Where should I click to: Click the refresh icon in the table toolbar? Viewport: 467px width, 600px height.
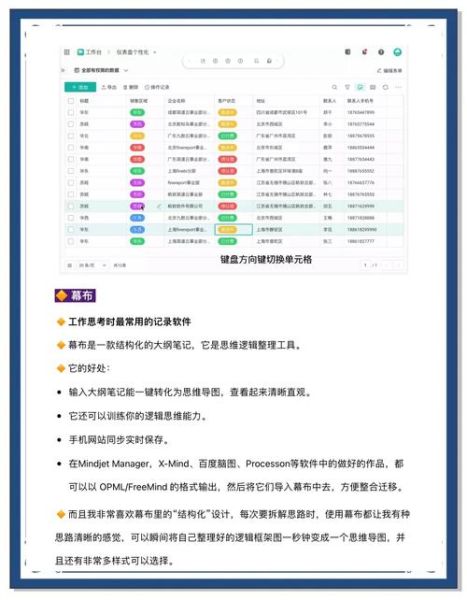click(385, 87)
